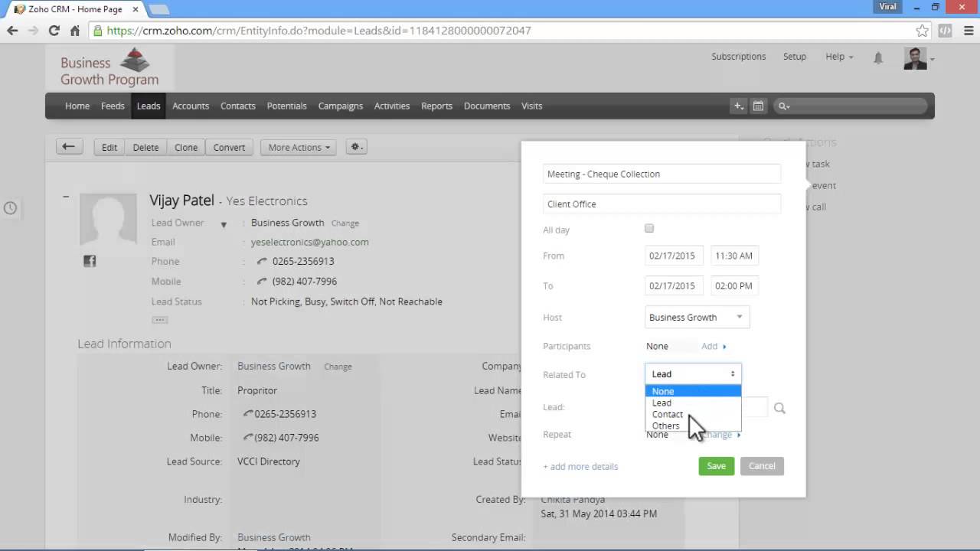Select Lead option in the list

pos(694,403)
